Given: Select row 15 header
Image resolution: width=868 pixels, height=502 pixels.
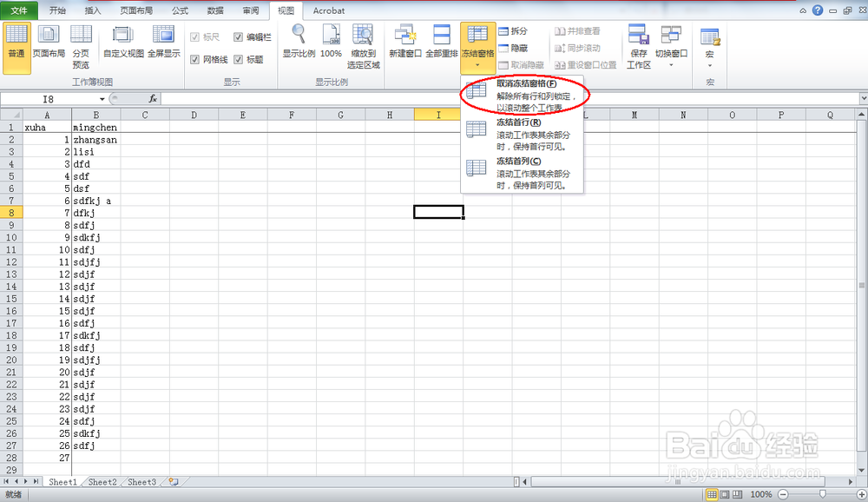Looking at the screenshot, I should coord(11,299).
